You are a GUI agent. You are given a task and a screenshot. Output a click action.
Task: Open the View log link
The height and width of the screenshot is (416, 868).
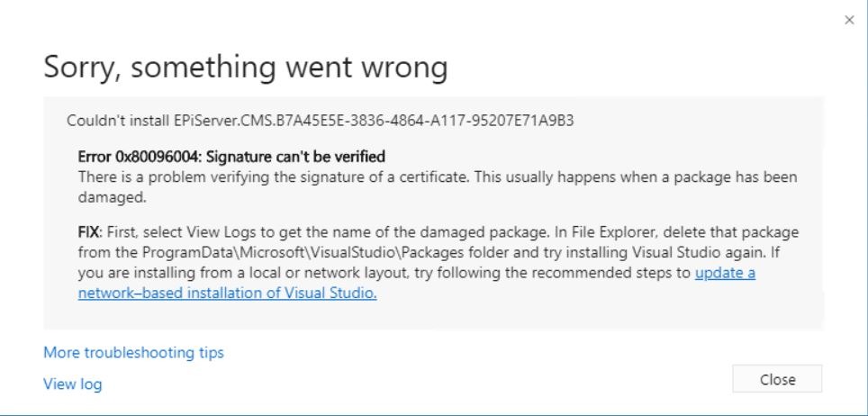tap(72, 384)
